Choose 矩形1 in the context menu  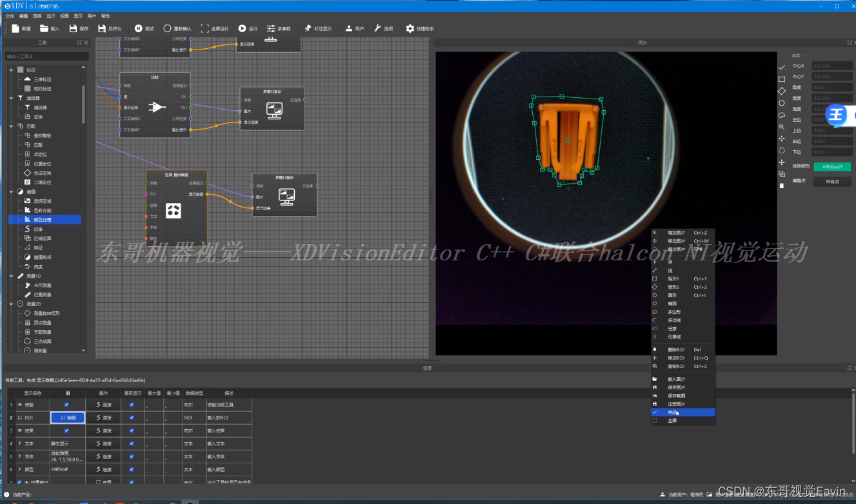(683, 279)
